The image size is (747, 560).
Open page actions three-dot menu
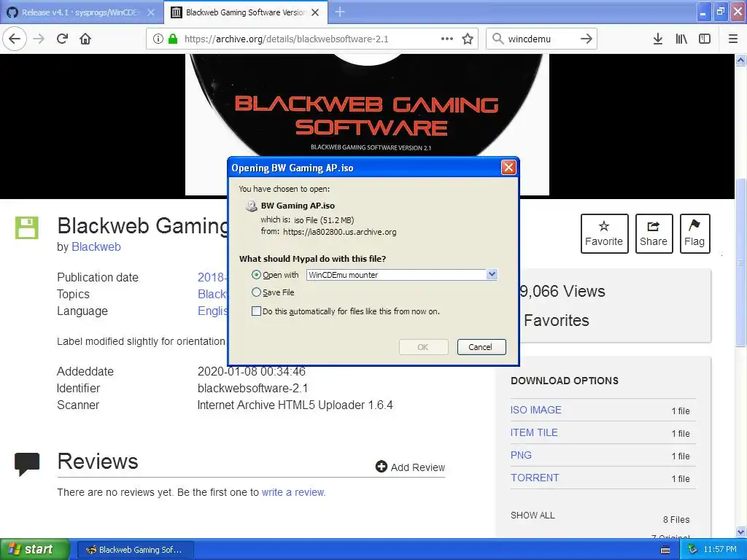(447, 39)
